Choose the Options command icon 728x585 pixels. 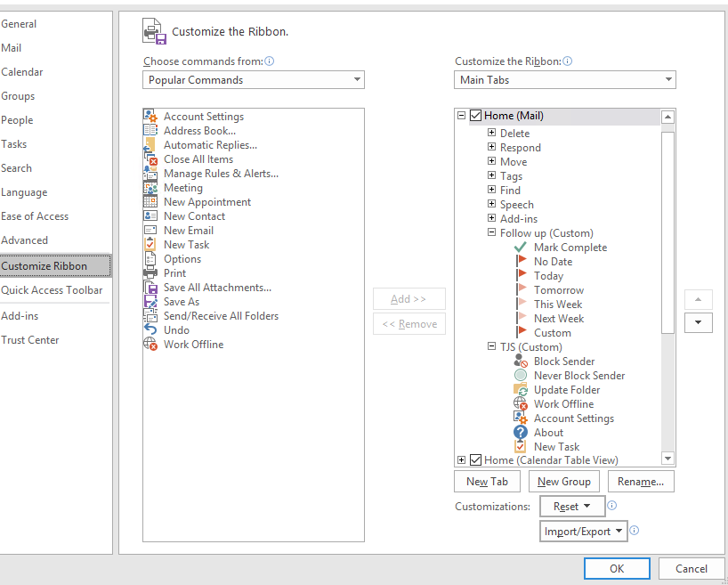coord(150,259)
